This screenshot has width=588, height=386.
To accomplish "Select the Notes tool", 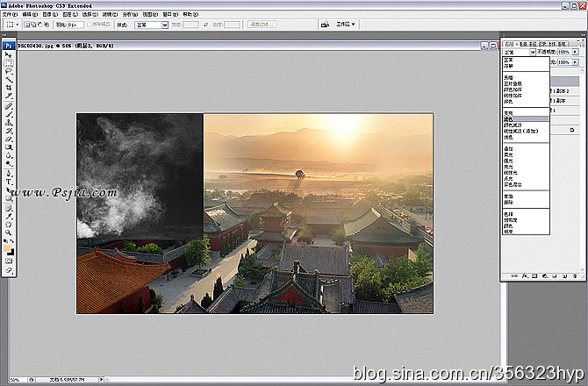I will coord(9,208).
